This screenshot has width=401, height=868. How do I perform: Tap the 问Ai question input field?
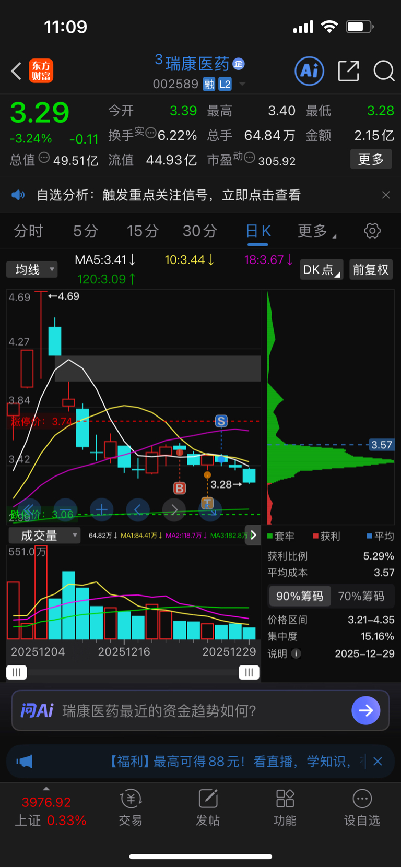tap(200, 710)
